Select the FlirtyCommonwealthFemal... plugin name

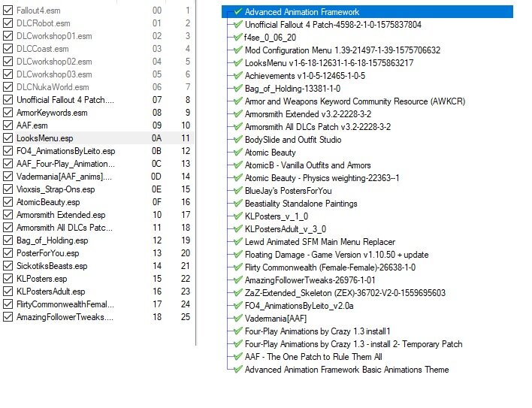(65, 304)
